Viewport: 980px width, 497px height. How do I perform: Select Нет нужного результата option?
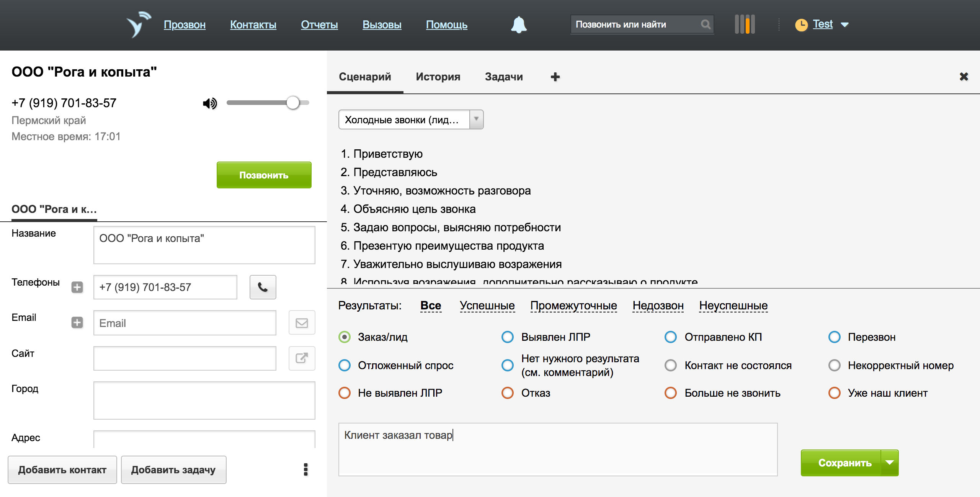click(508, 365)
